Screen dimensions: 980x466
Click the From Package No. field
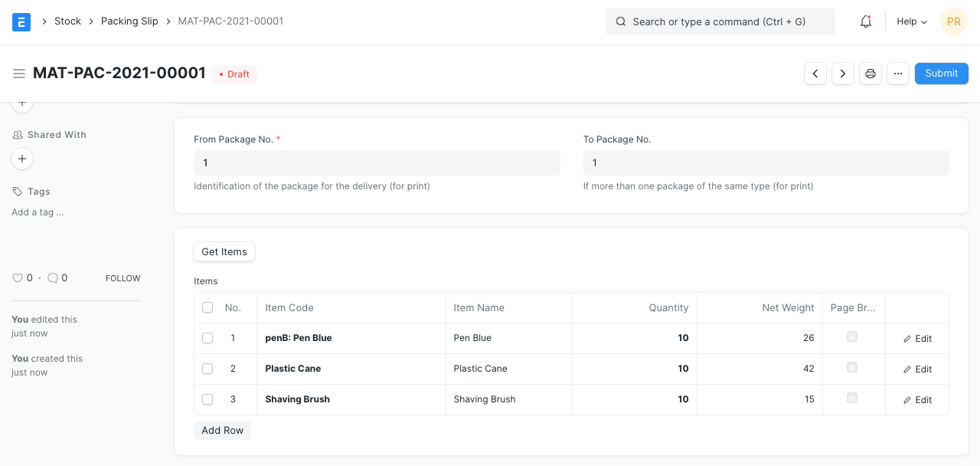377,162
